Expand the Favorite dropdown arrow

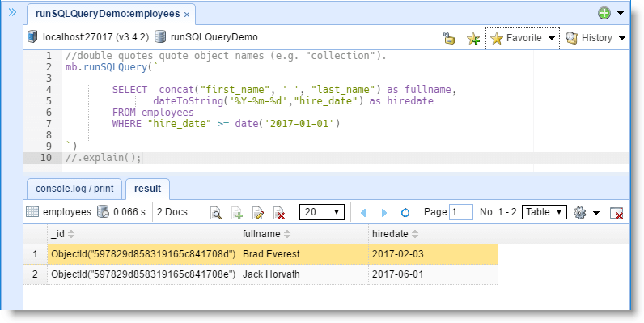tap(552, 38)
